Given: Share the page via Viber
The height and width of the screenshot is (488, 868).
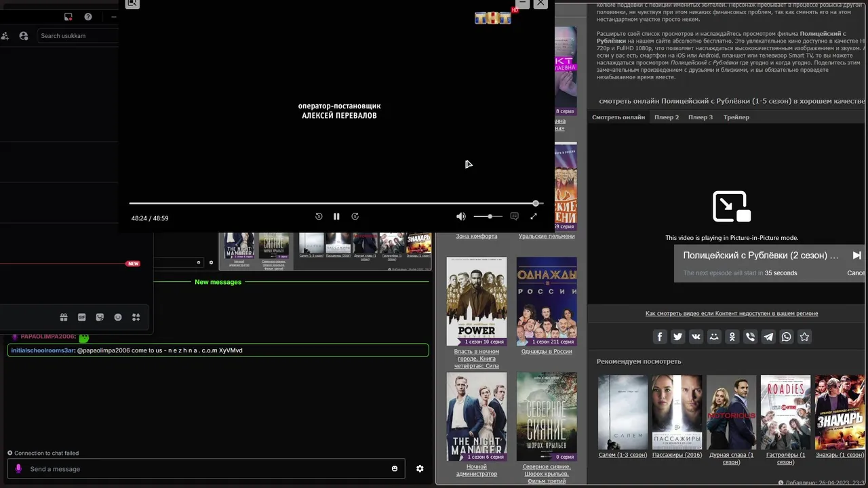Looking at the screenshot, I should (750, 337).
